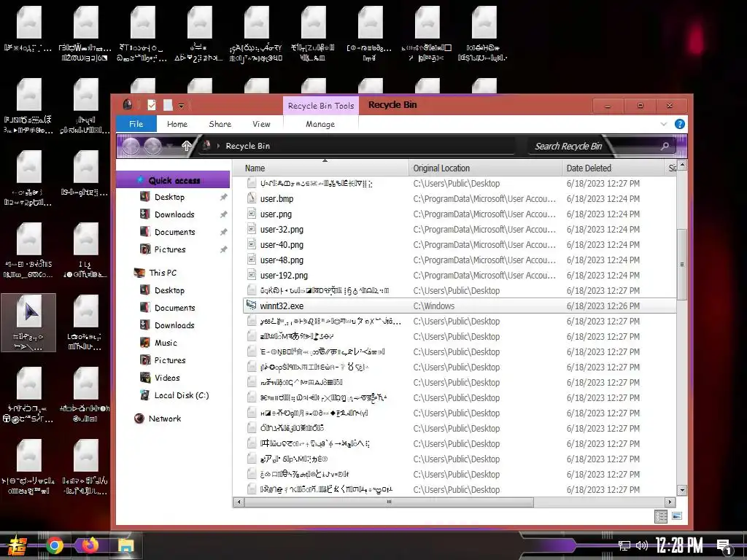Switch to the Home ribbon tab

click(177, 124)
